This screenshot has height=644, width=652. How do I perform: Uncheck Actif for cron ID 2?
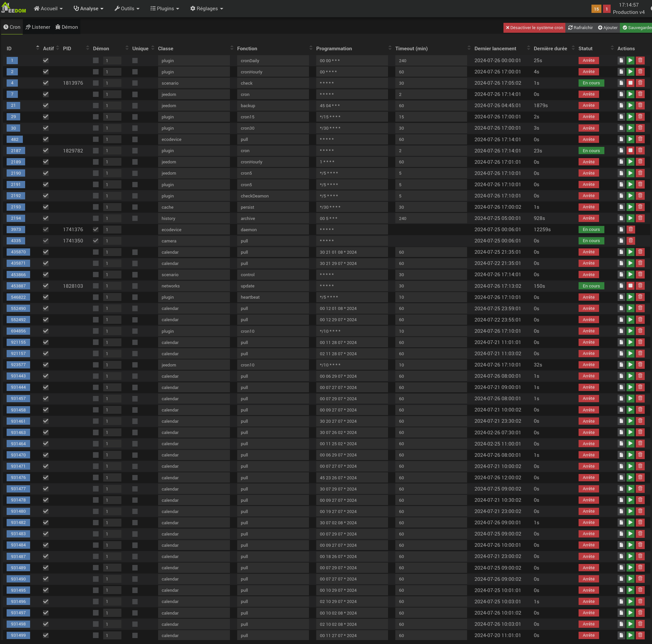tap(46, 72)
